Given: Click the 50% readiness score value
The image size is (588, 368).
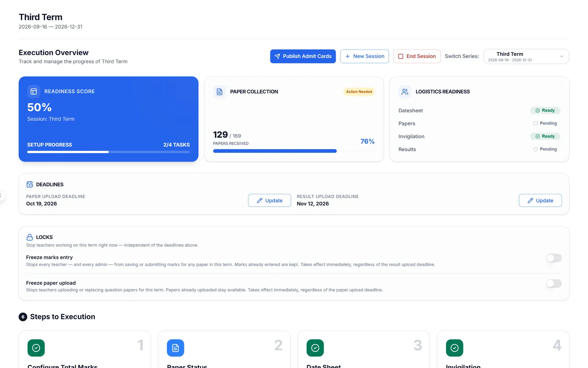Looking at the screenshot, I should (39, 107).
